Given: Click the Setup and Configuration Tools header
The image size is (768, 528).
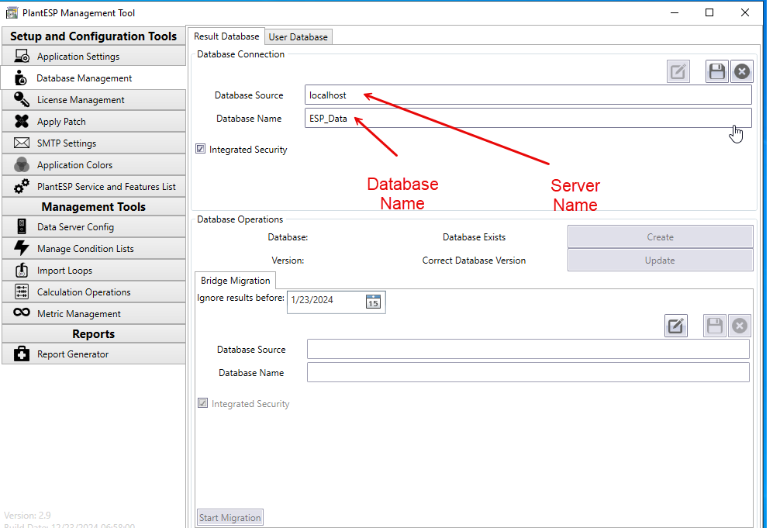Looking at the screenshot, I should 93,36.
